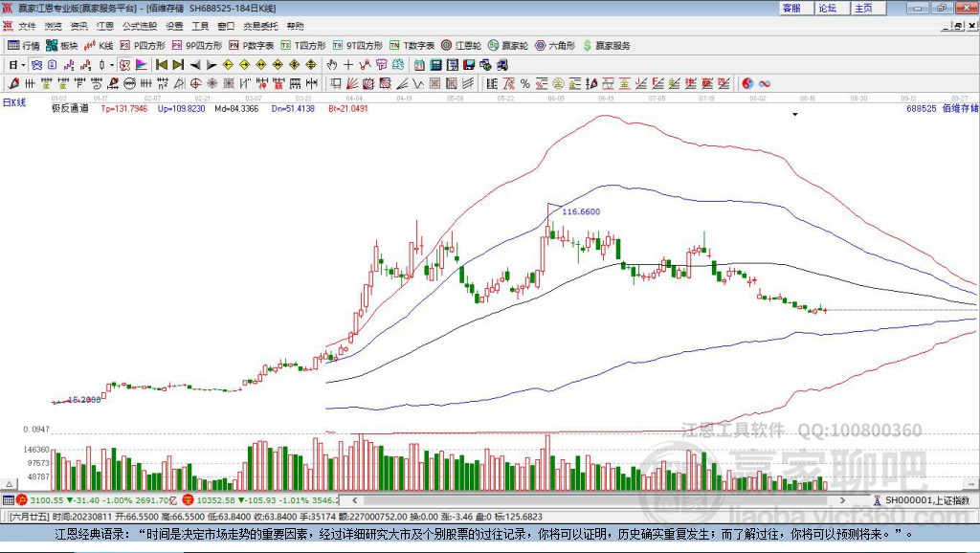Click horizontal scrollbar left arrow
The width and height of the screenshot is (980, 553).
(x=355, y=500)
